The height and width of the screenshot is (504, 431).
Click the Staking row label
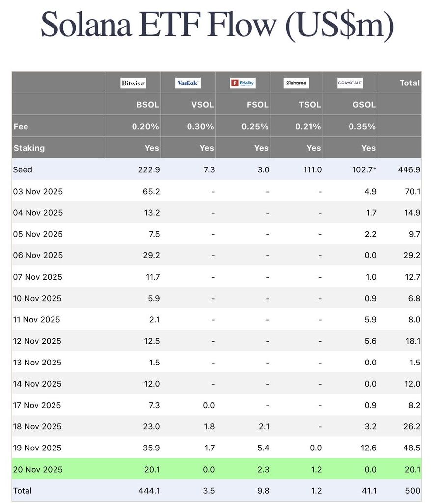click(29, 148)
